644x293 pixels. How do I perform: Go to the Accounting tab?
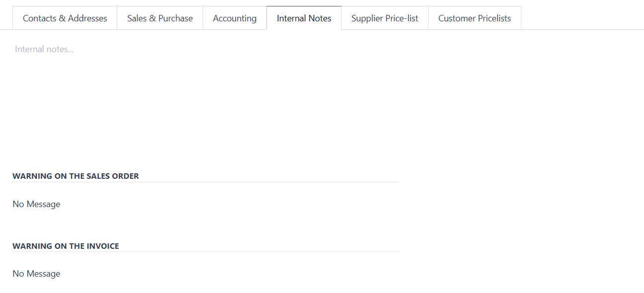234,18
